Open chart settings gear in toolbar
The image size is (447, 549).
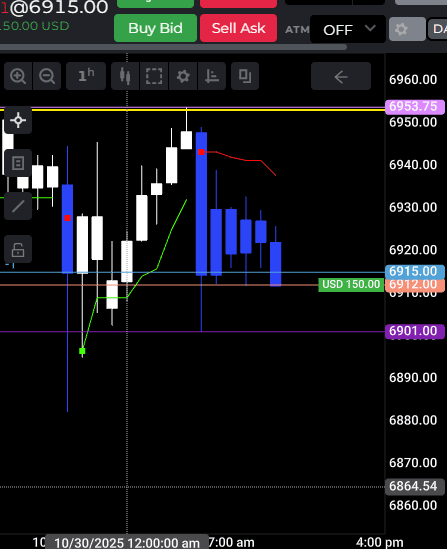tap(183, 76)
